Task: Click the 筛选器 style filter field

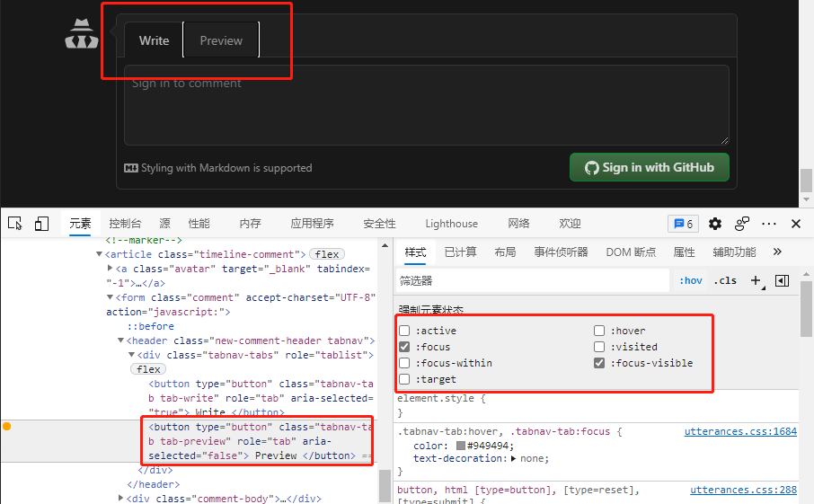Action: [533, 281]
